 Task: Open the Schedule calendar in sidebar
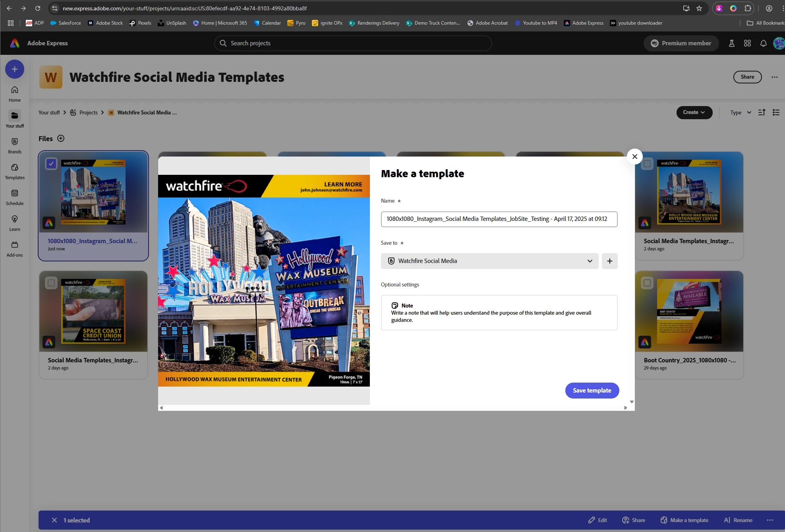tap(15, 197)
